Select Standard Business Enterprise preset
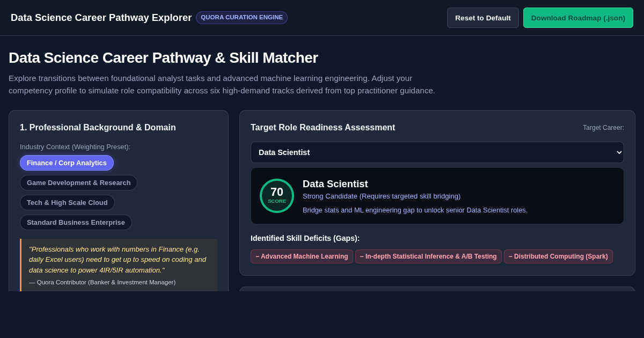 [x=76, y=222]
